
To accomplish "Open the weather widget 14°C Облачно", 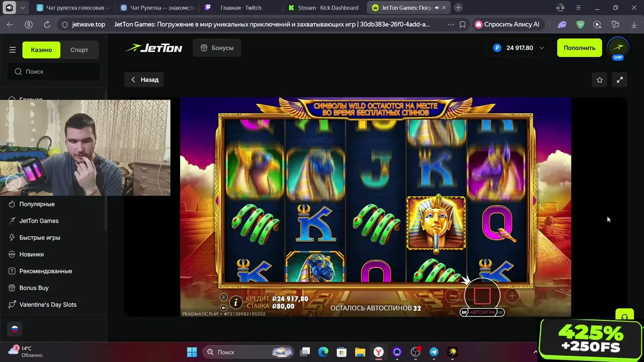I will [x=25, y=352].
